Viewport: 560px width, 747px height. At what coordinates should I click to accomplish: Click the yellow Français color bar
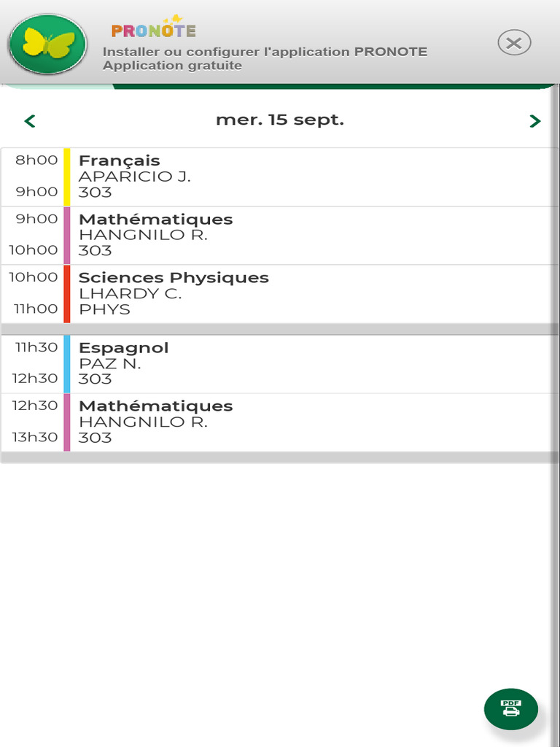(67, 177)
